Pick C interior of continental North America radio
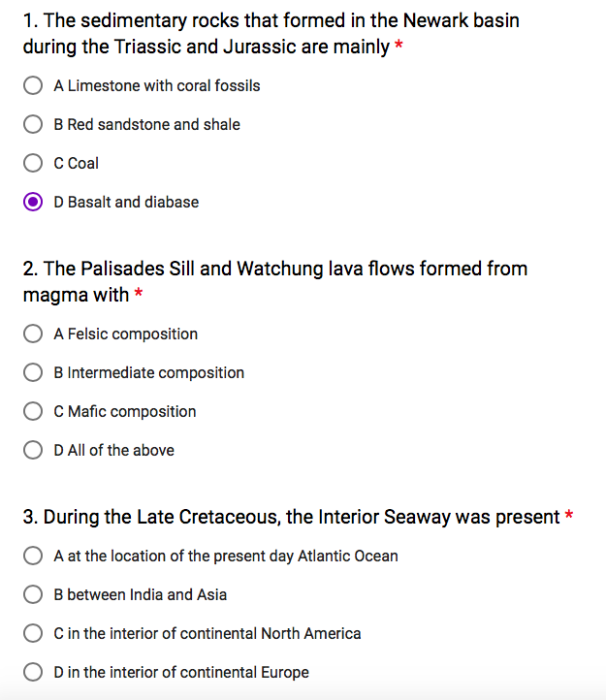 pos(33,634)
